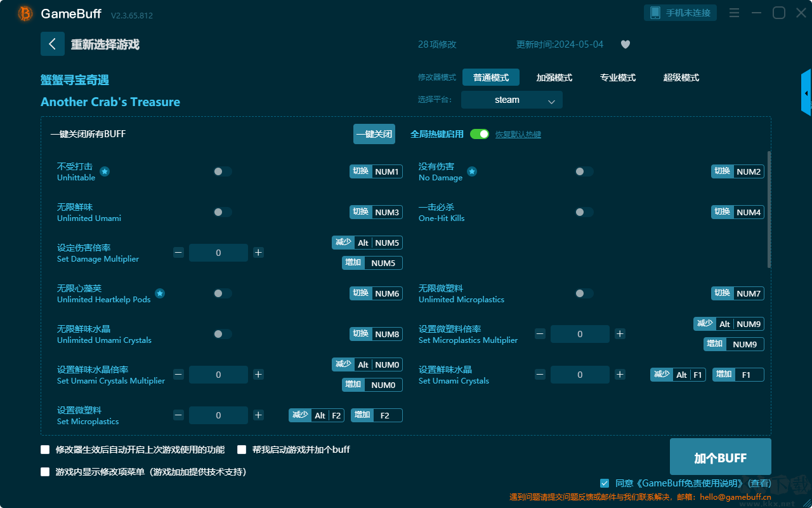Toggle Unlimited Umami Crystals switch
The height and width of the screenshot is (508, 812).
(223, 334)
